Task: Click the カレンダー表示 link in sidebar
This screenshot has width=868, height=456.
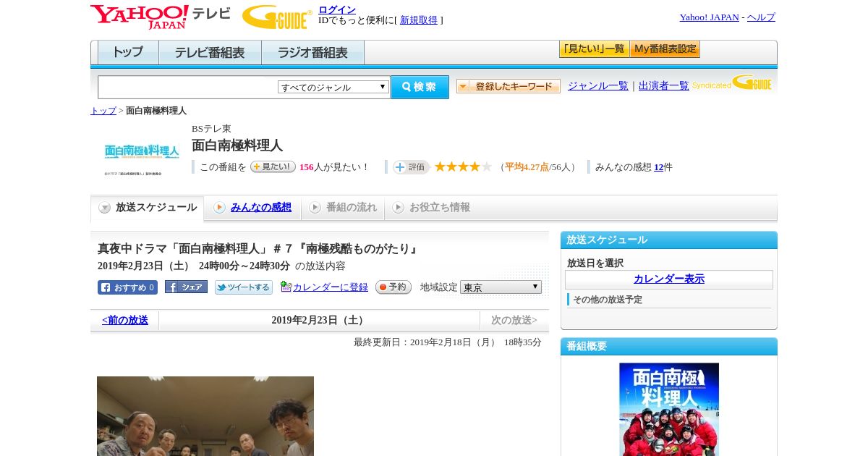Action: 669,279
